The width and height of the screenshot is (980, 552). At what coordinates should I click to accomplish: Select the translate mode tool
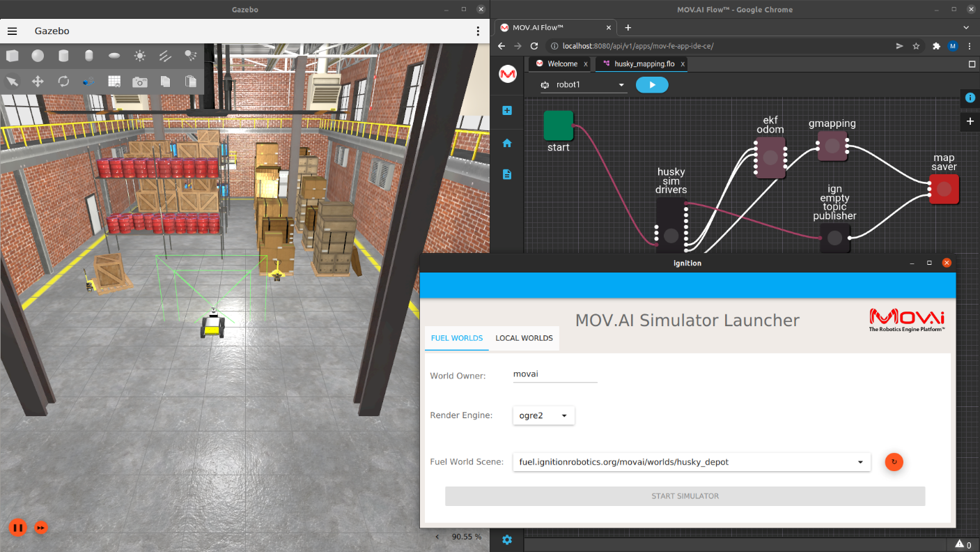point(38,82)
